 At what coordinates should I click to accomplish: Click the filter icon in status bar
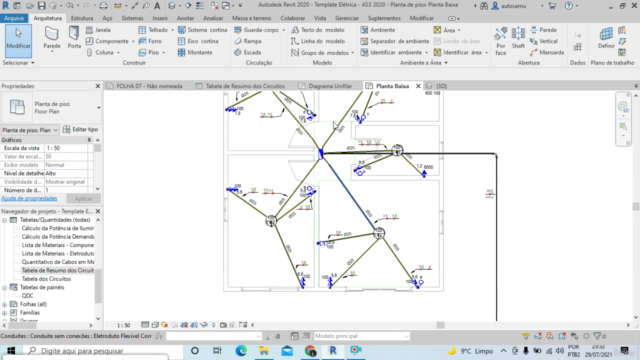599,336
